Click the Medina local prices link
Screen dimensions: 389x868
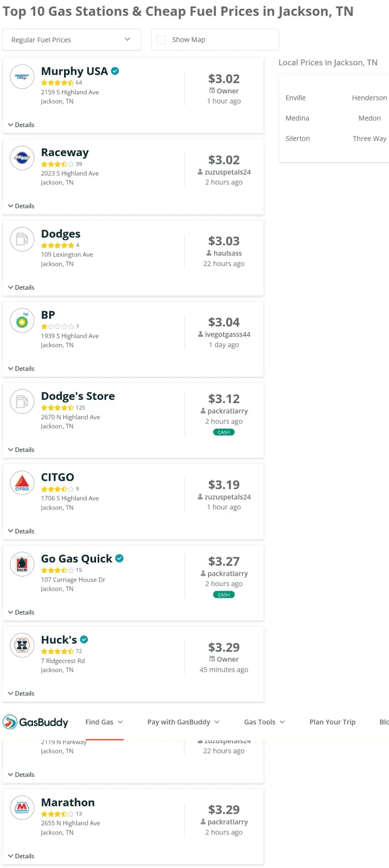tap(297, 118)
